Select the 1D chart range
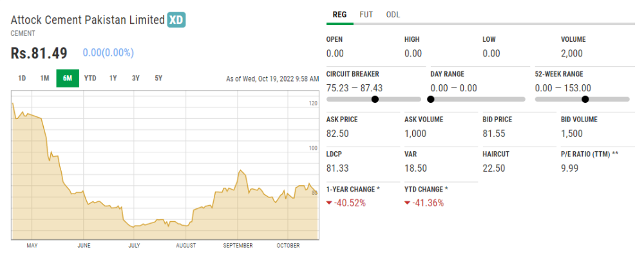Image resolution: width=644 pixels, height=254 pixels. tap(22, 78)
